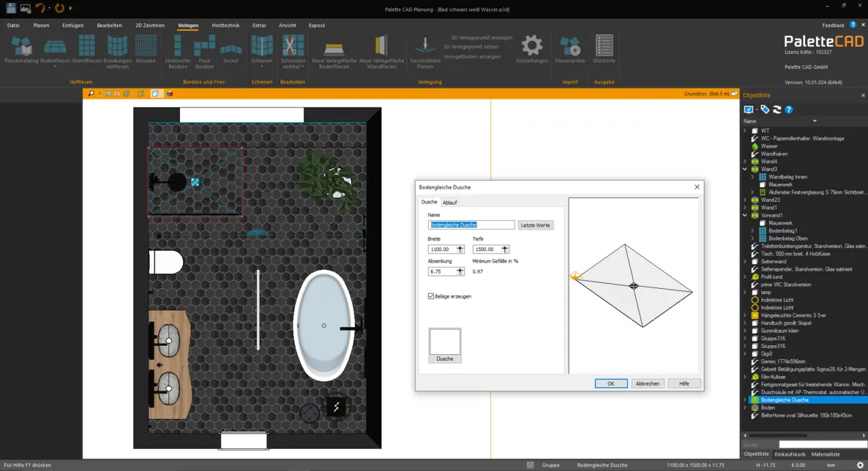Confirm the dialog with OK
The width and height of the screenshot is (868, 471).
pyautogui.click(x=610, y=383)
